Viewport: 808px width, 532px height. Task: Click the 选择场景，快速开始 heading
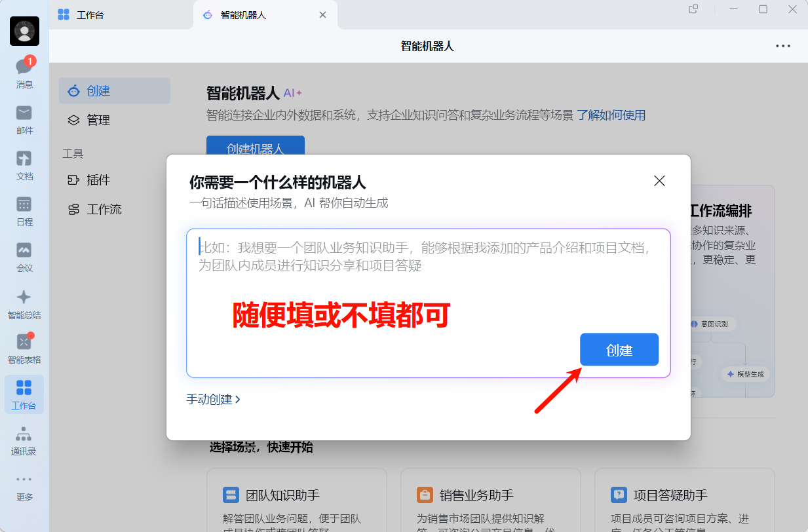pos(261,447)
